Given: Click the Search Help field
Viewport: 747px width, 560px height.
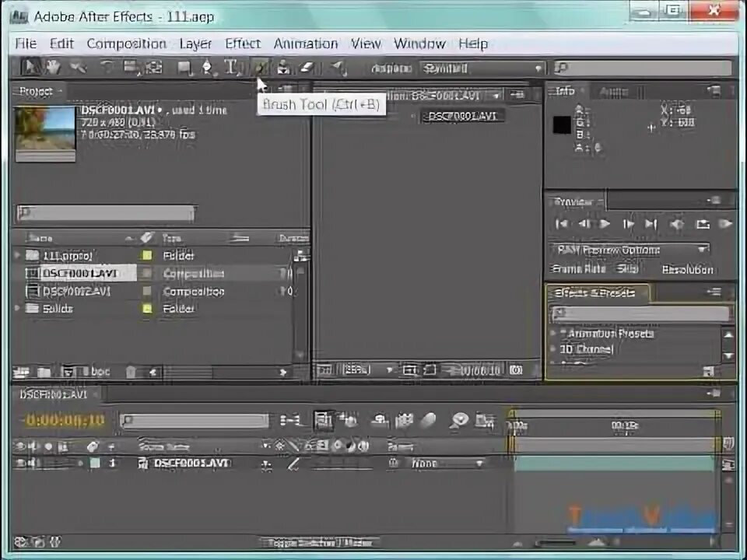Looking at the screenshot, I should 643,68.
